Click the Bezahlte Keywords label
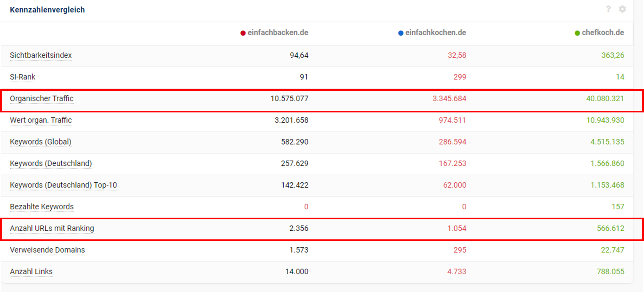644x292 pixels. [x=42, y=207]
